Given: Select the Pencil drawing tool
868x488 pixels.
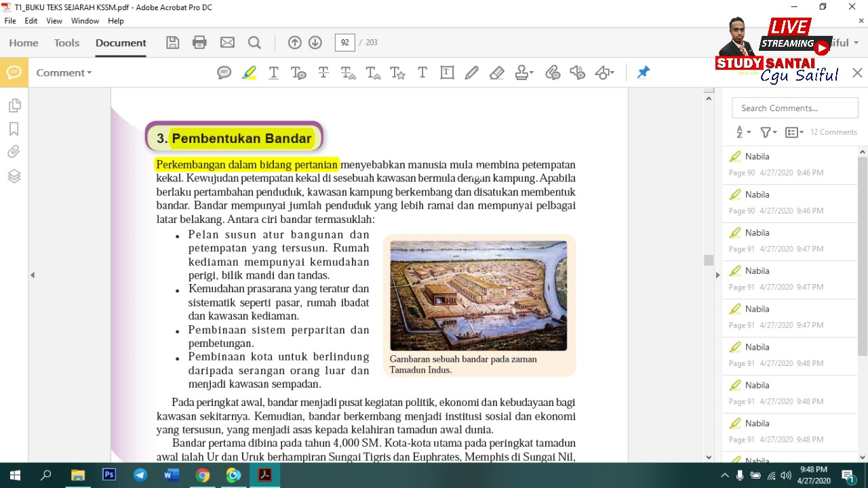Looking at the screenshot, I should tap(471, 73).
